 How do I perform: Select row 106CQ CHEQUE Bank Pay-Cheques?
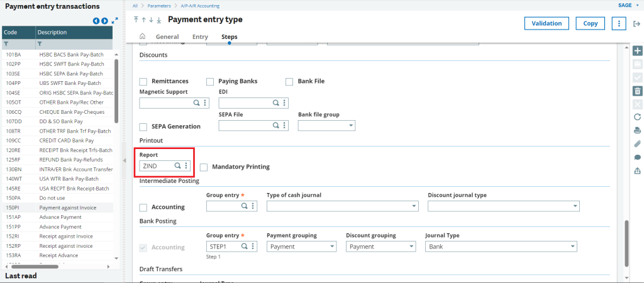[57, 112]
